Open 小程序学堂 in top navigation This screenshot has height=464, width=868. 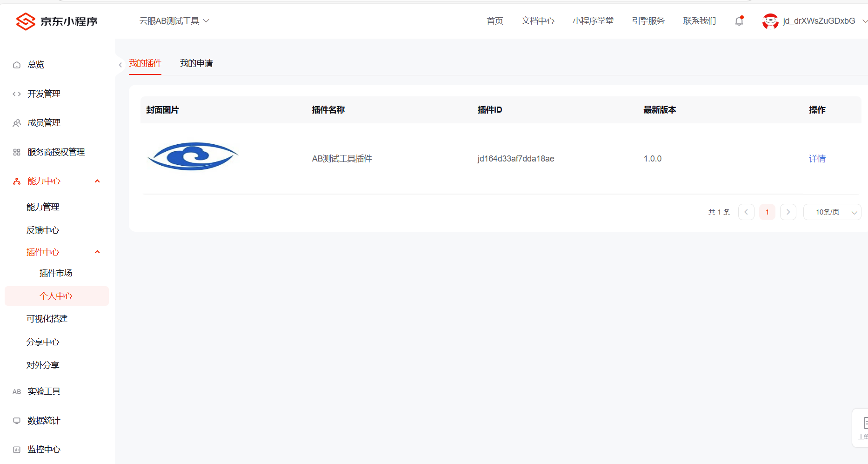(593, 21)
